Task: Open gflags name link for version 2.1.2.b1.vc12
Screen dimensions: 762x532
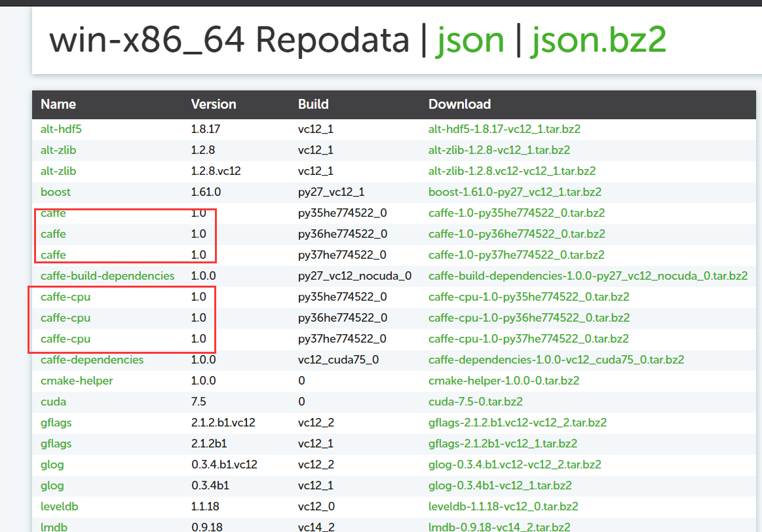Action: 56,423
